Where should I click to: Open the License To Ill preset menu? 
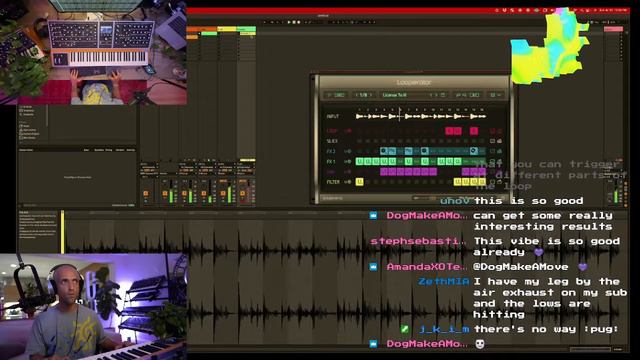[x=395, y=95]
